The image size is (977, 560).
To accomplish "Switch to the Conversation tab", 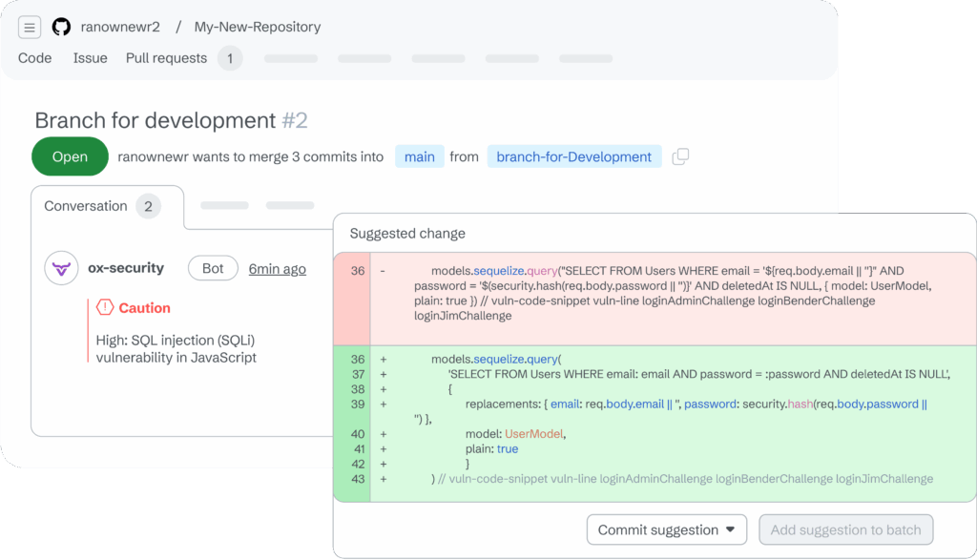I will point(86,206).
